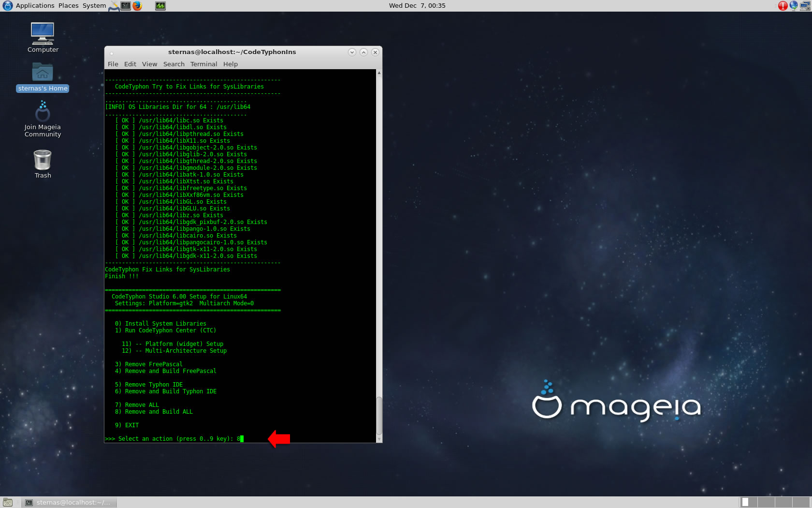Click '5) Remove Typhon IDE' line
Image resolution: width=812 pixels, height=508 pixels.
(x=149, y=385)
